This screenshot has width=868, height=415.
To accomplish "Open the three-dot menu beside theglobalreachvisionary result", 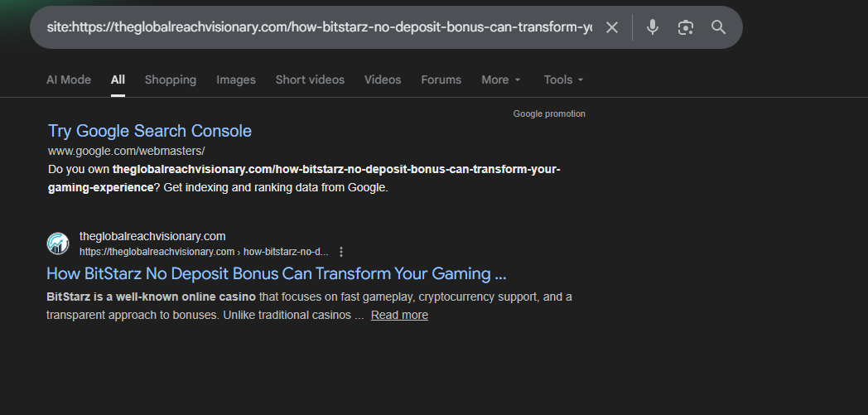I will pos(341,252).
